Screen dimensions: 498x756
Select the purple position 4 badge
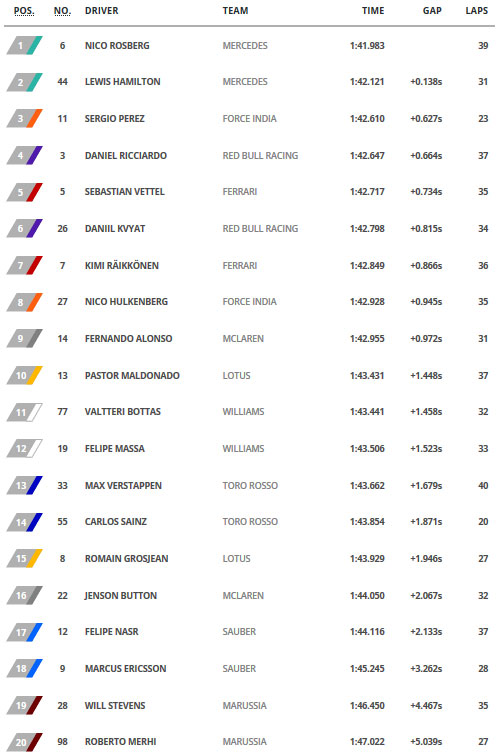[x=24, y=155]
